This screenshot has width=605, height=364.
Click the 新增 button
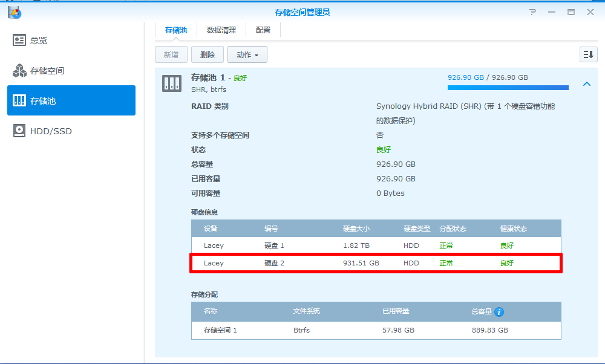(x=171, y=55)
